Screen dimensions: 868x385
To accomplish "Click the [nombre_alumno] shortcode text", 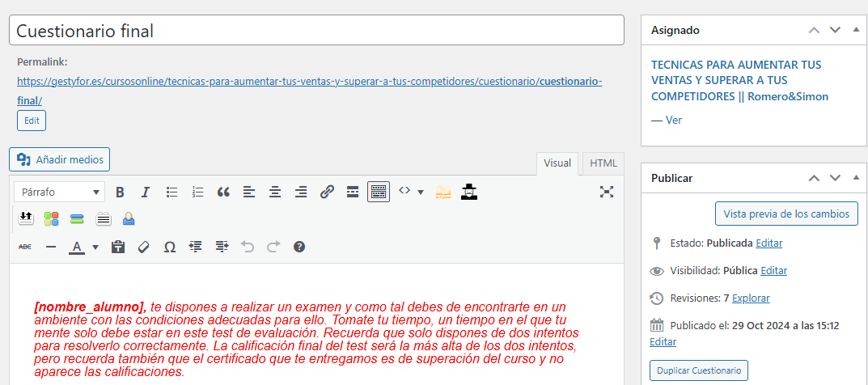I will pyautogui.click(x=91, y=307).
